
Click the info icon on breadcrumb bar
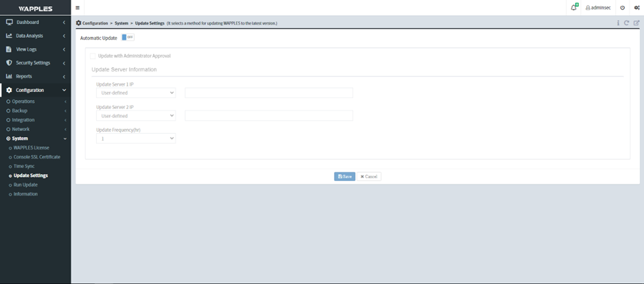tap(617, 23)
